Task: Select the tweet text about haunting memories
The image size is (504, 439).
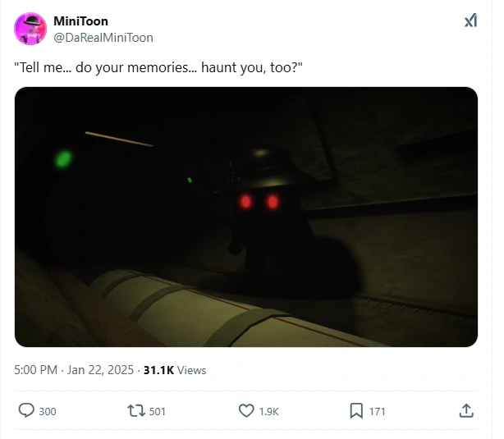Action: 158,67
